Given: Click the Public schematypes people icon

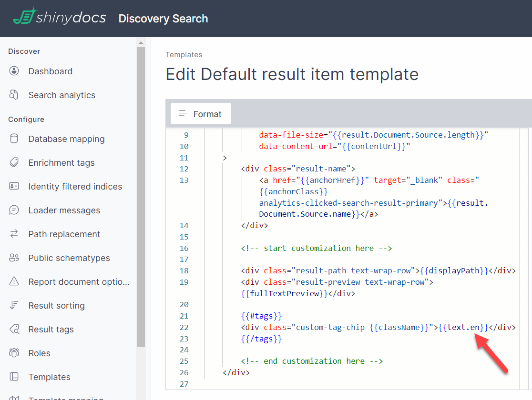Looking at the screenshot, I should (14, 258).
